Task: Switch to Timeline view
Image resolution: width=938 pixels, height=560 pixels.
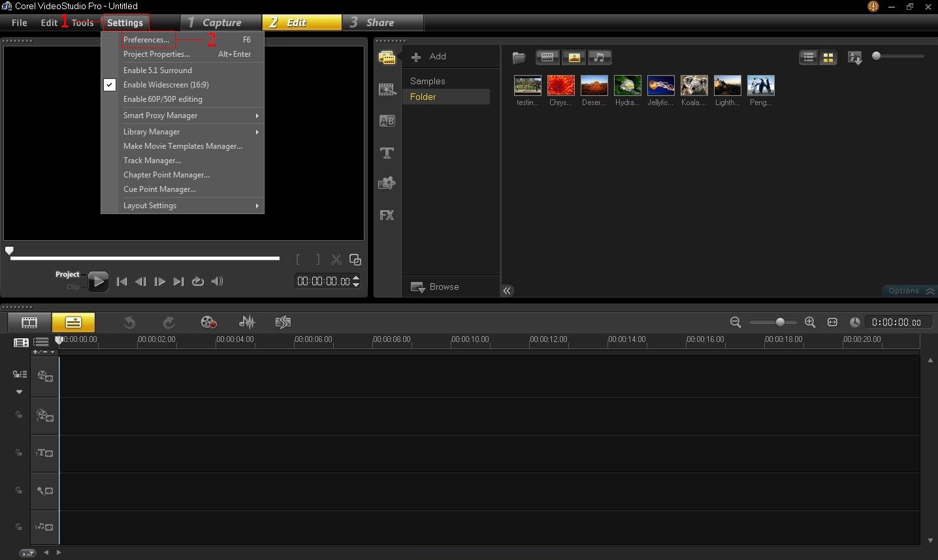Action: pyautogui.click(x=73, y=322)
